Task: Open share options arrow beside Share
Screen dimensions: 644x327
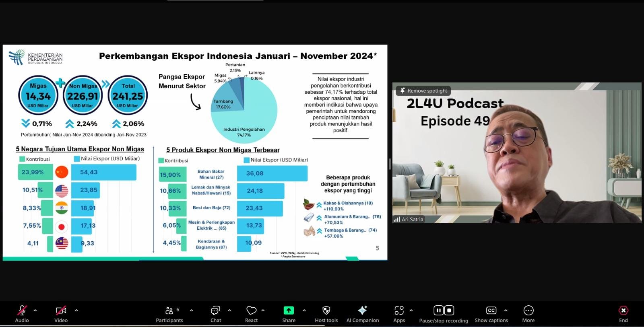Action: point(304,311)
